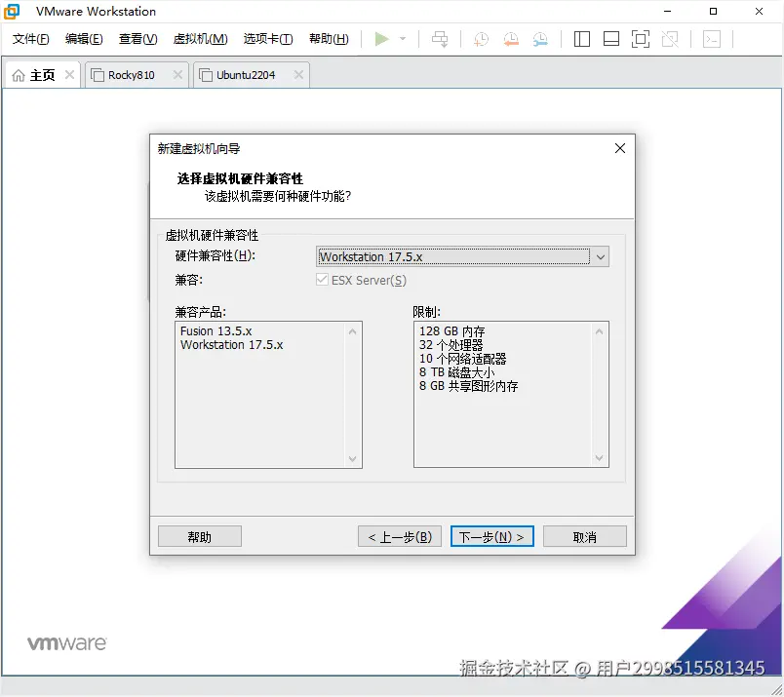
Task: Open the 帮助(H) menu
Action: pyautogui.click(x=329, y=39)
